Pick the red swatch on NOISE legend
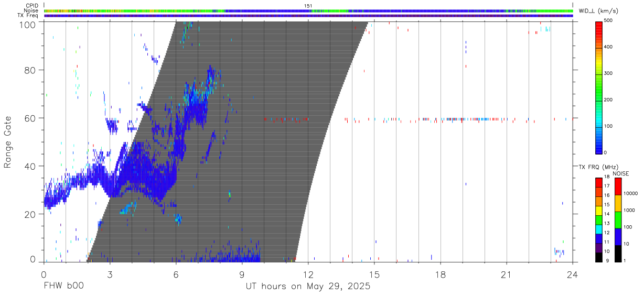This screenshot has width=644, height=297. [618, 186]
